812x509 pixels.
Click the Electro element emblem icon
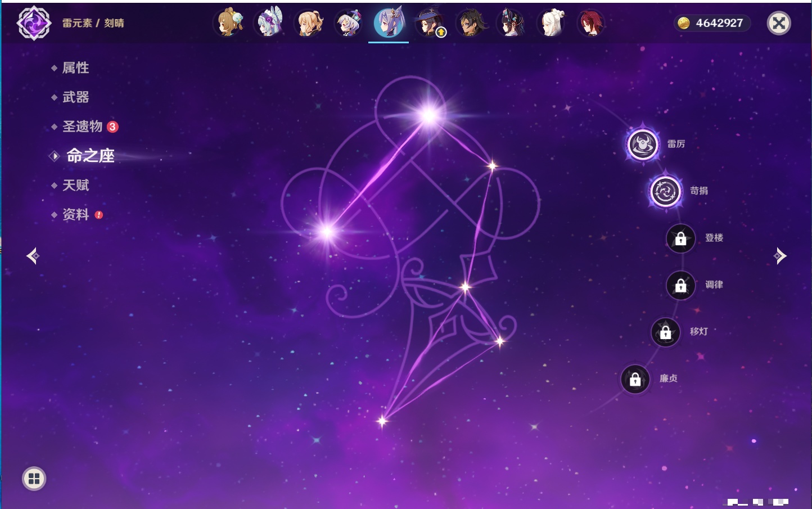point(34,23)
